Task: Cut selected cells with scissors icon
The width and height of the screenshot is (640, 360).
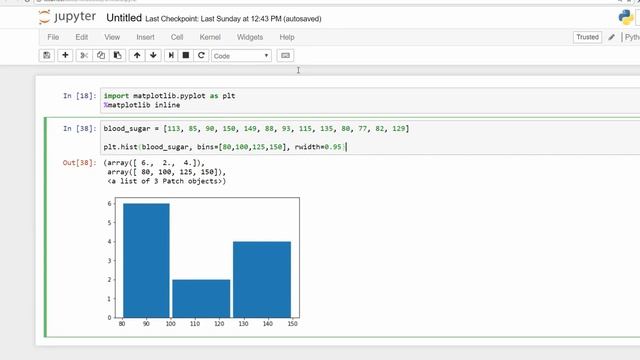Action: (x=84, y=56)
